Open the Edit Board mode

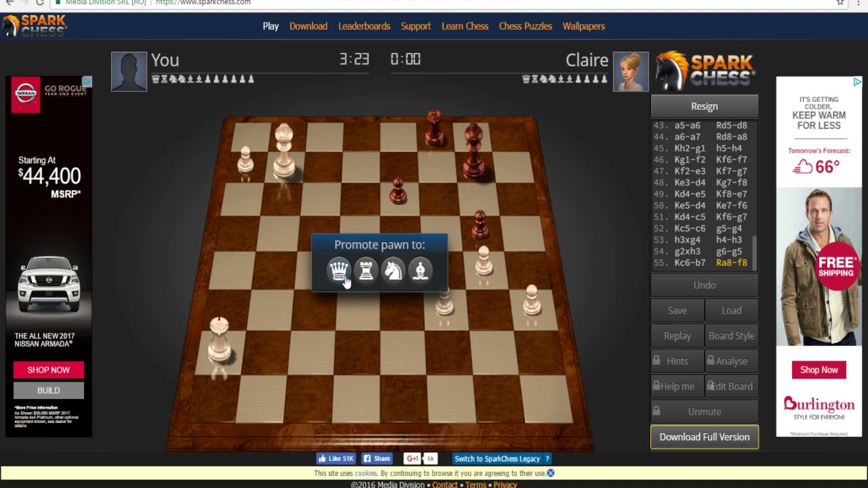(732, 386)
